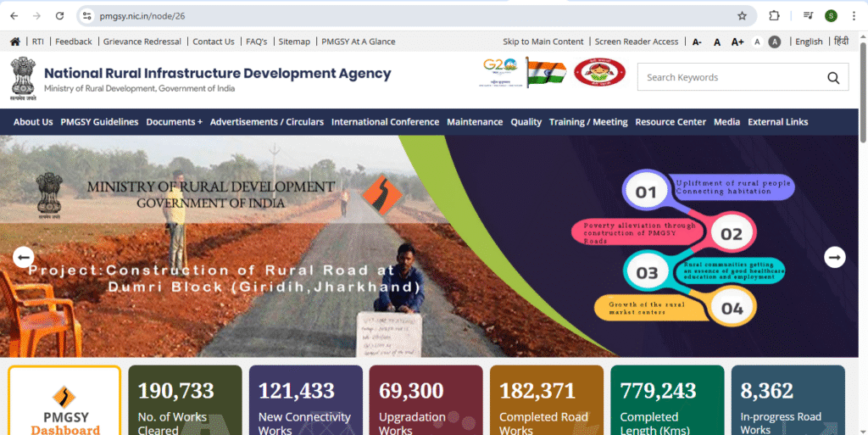The image size is (868, 435).
Task: Open browser extensions puzzle icon
Action: point(774,16)
